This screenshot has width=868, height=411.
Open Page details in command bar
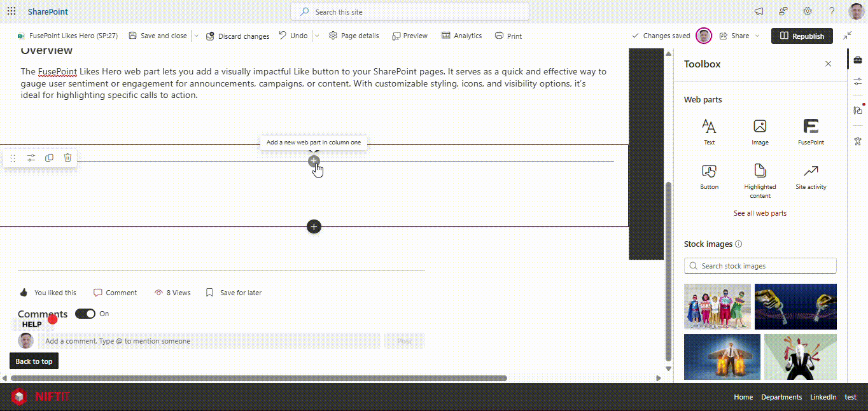(x=354, y=36)
